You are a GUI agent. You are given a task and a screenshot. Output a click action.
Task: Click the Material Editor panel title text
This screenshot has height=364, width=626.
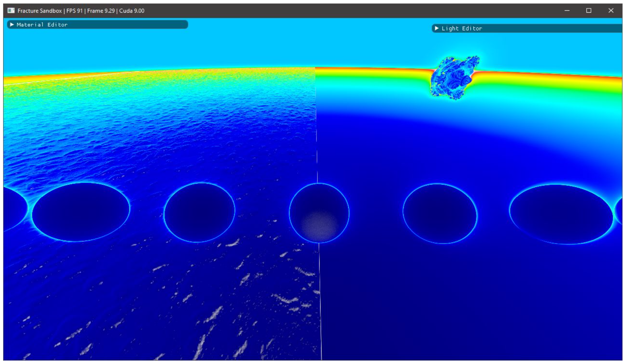[42, 25]
